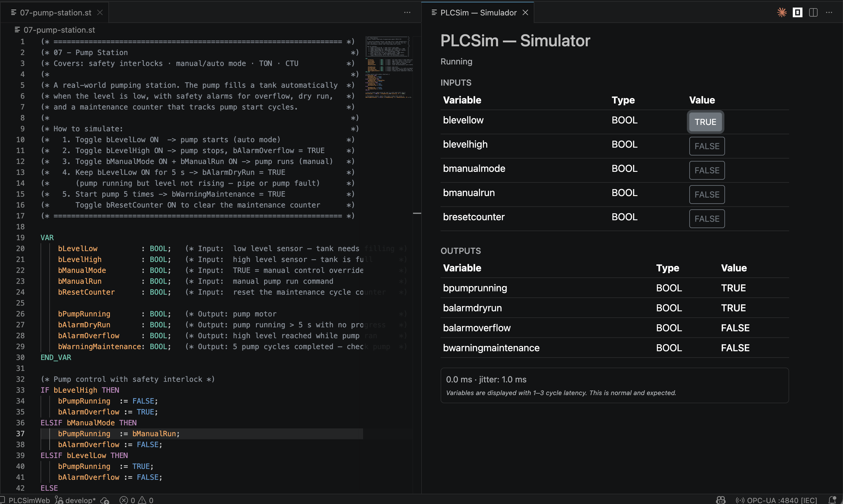Click the orange starburst AI icon
Viewport: 843px width, 504px height.
click(x=782, y=13)
